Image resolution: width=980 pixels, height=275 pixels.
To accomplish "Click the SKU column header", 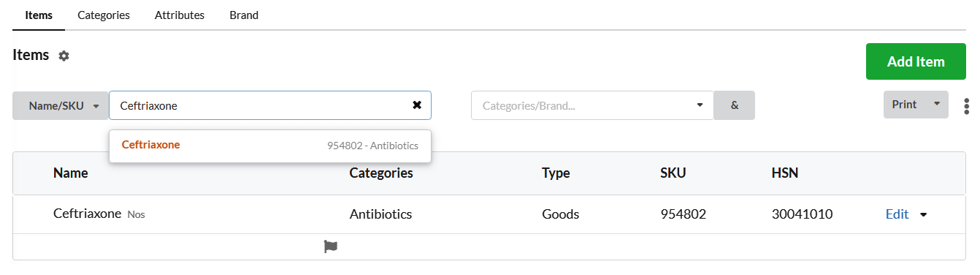I will (673, 173).
